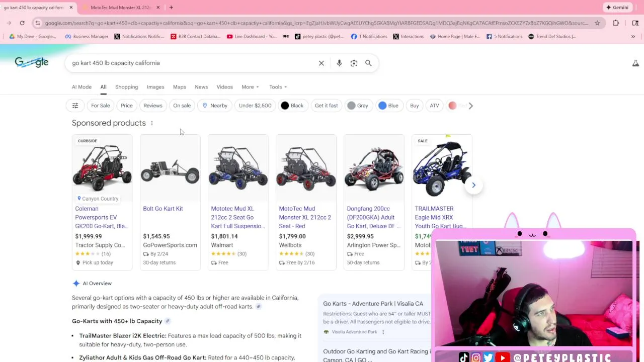This screenshot has width=644, height=362.
Task: Clear the search box with X icon
Action: point(321,63)
